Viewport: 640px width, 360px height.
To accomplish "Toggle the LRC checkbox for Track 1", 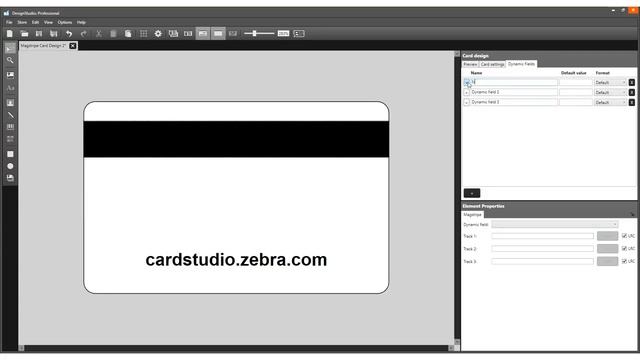I will pos(624,236).
